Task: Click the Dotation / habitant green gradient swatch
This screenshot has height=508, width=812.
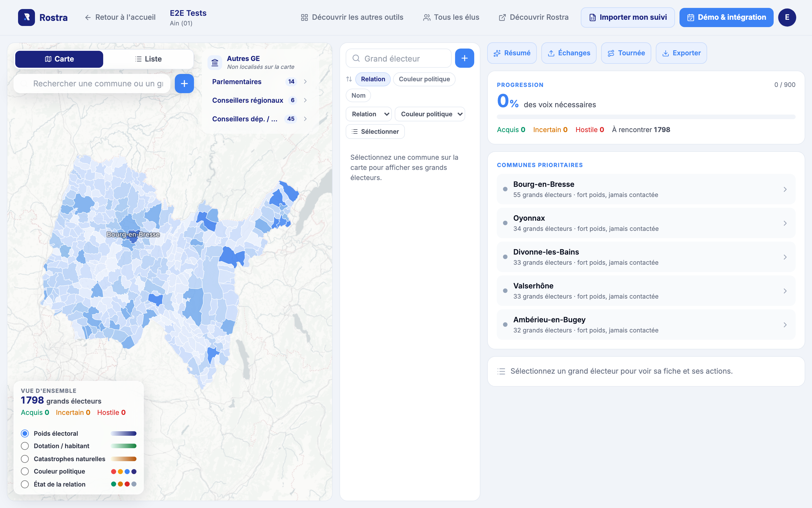Action: click(x=123, y=446)
